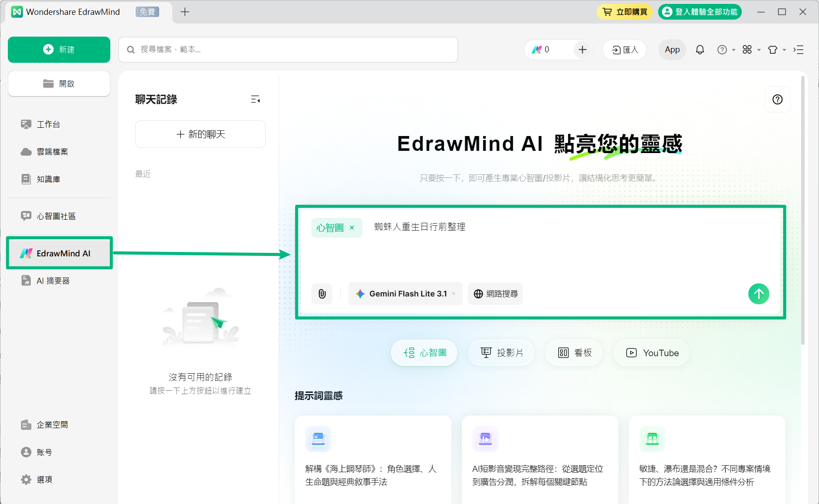Open 知識庫 in the sidebar

coord(59,179)
